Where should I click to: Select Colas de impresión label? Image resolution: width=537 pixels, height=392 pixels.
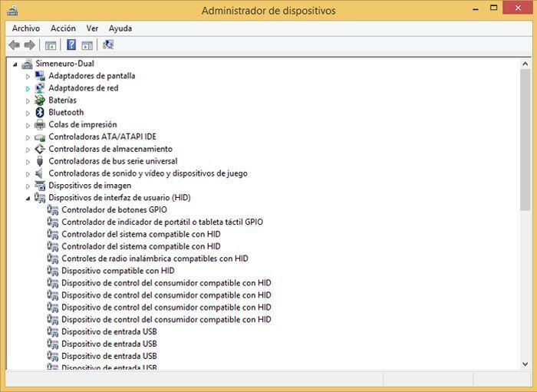click(x=83, y=124)
